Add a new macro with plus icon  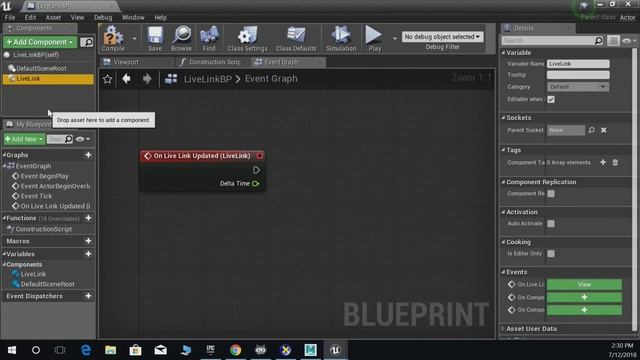pyautogui.click(x=88, y=241)
